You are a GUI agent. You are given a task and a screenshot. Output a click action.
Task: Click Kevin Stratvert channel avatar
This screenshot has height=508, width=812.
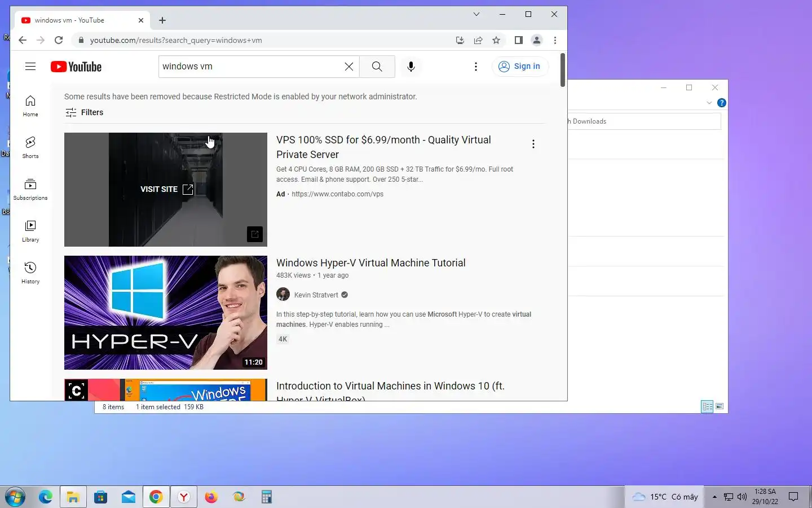click(x=283, y=295)
